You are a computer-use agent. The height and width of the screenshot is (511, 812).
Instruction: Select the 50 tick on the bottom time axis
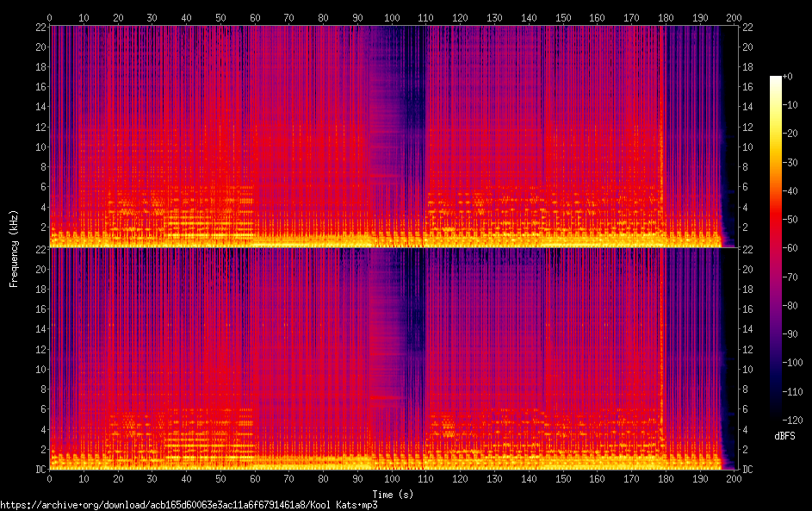tap(220, 479)
